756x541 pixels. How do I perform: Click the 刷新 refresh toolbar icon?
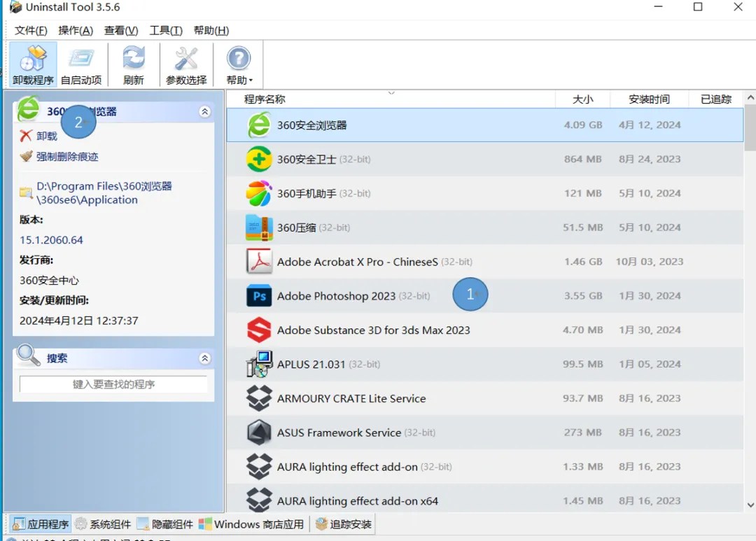click(133, 64)
